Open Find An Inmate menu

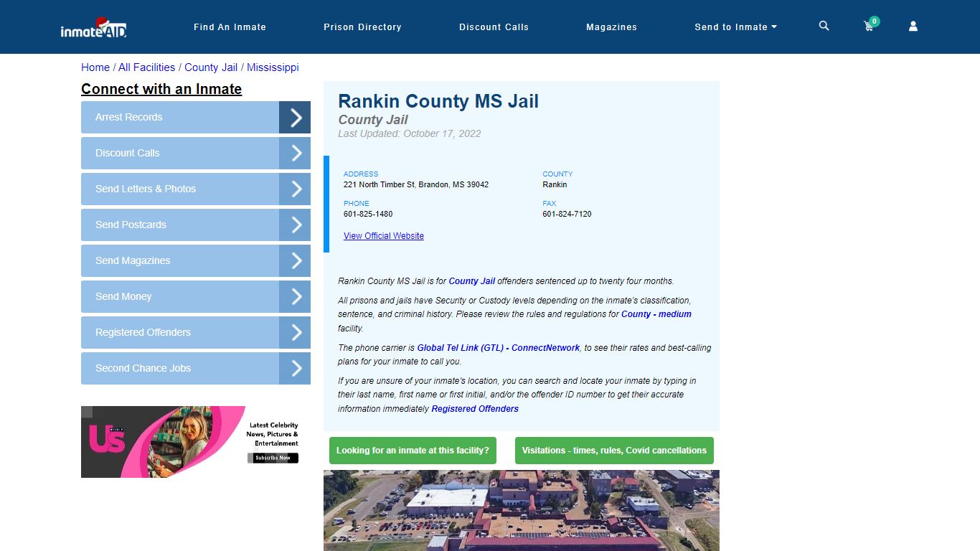230,27
